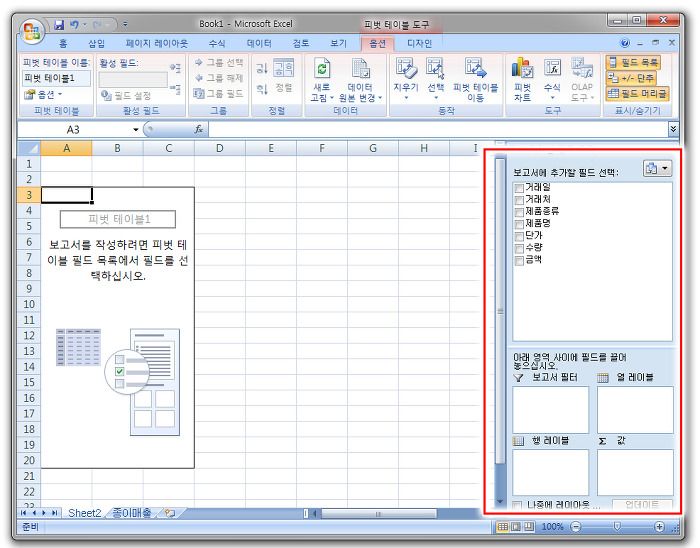Click zoom out minus button
This screenshot has height=548, width=700.
coord(576,527)
